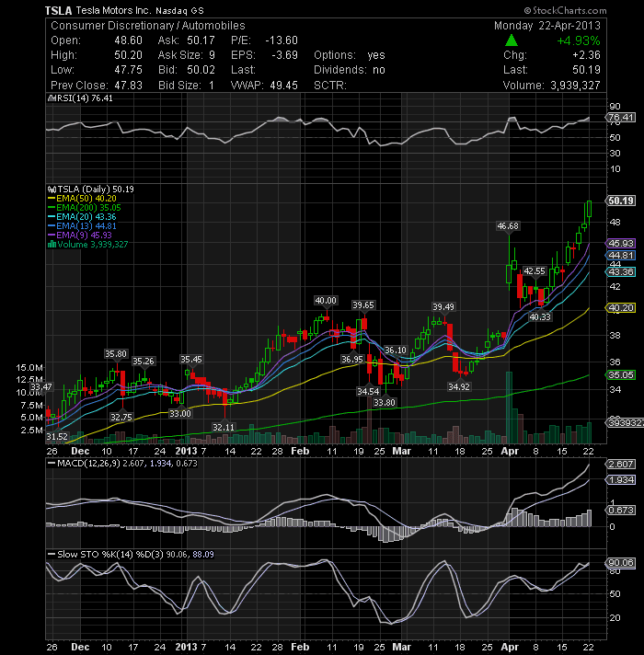Click the VWAP value 49.45
This screenshot has height=655, width=644.
pos(283,86)
